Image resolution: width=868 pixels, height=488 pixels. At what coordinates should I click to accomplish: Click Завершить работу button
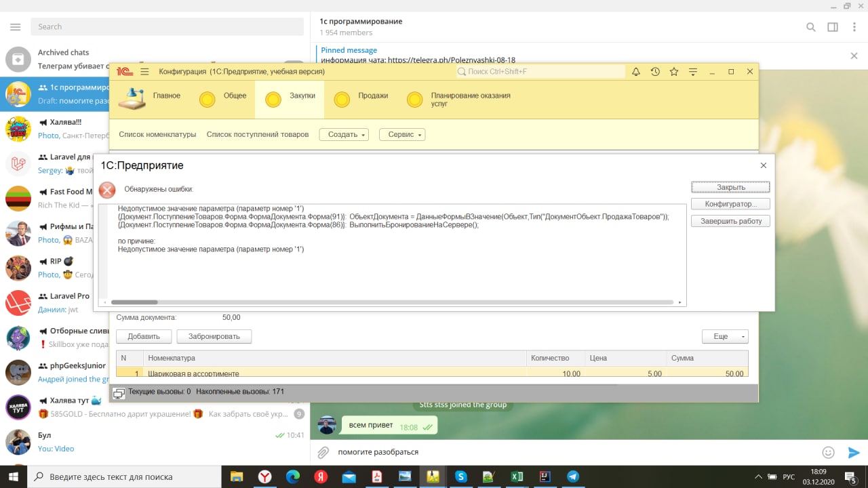(x=730, y=221)
